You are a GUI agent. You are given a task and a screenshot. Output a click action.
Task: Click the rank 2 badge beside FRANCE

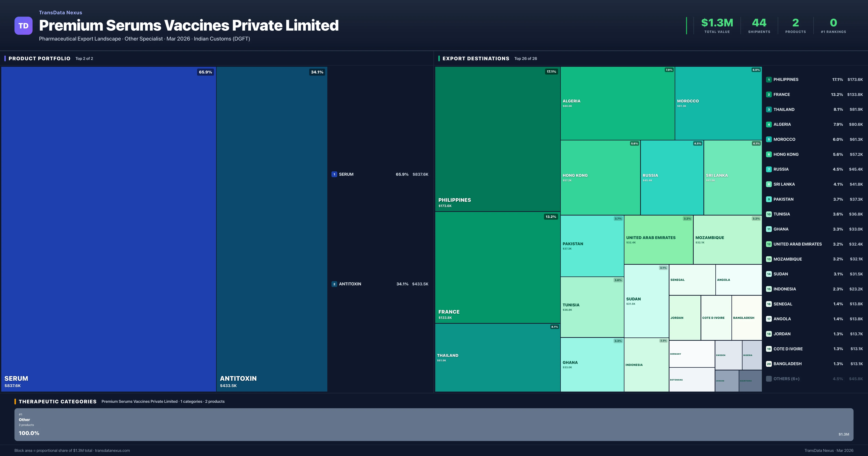769,94
